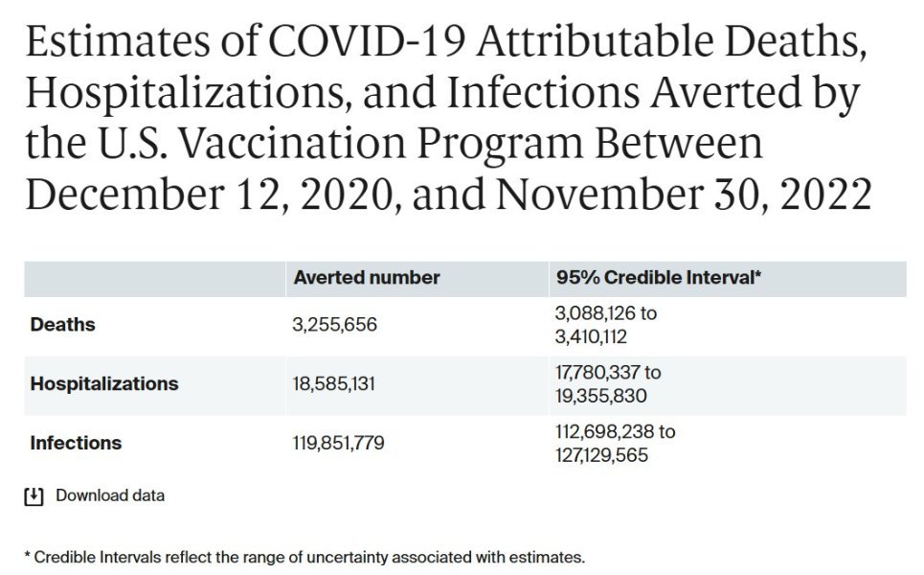Click the empty top-left header cell

153,278
